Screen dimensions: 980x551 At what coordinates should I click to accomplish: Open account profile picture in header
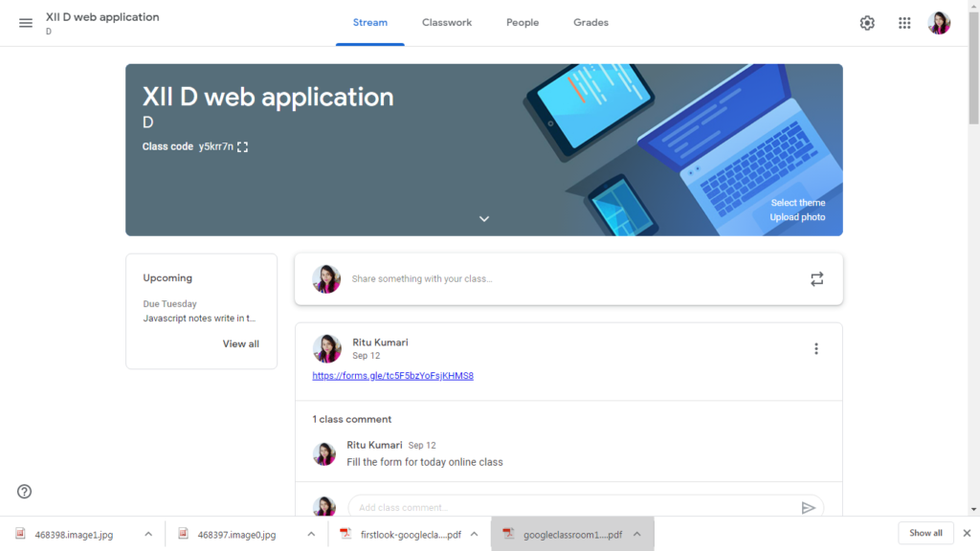tap(939, 23)
